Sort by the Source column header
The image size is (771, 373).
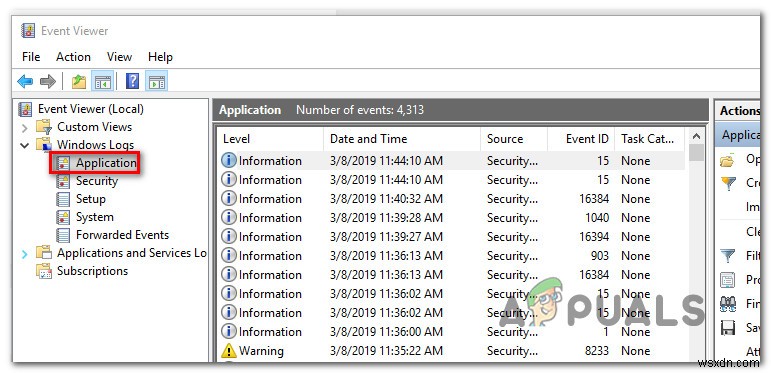tap(514, 139)
